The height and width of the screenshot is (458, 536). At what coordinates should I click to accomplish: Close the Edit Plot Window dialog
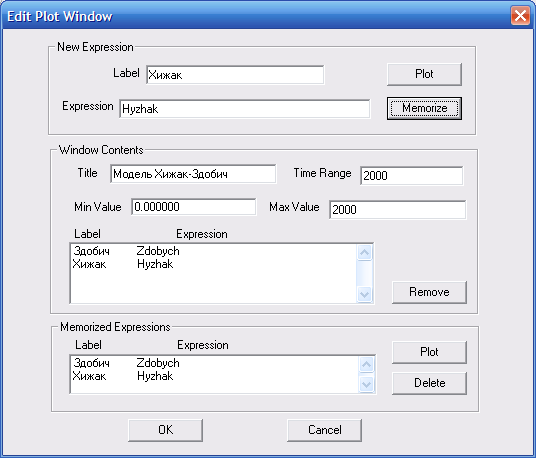(x=520, y=15)
